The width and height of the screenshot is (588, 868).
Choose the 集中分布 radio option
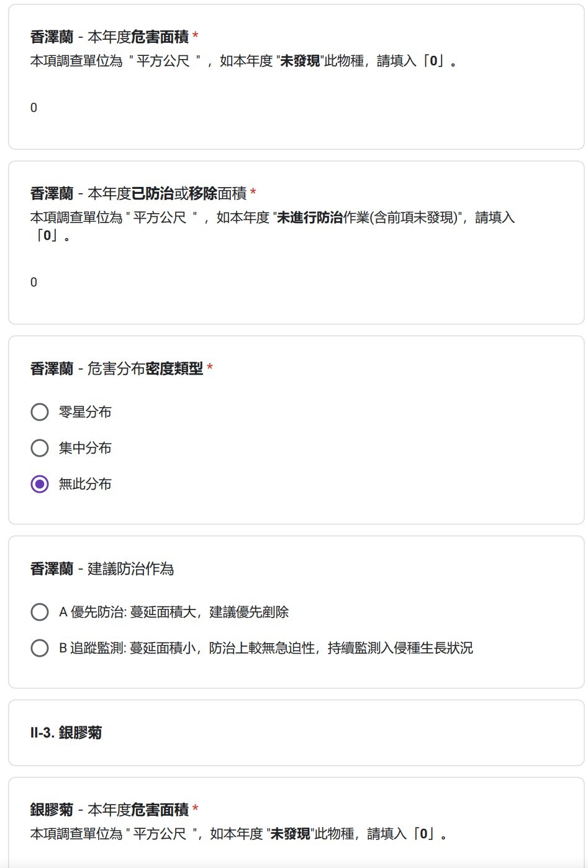point(40,448)
